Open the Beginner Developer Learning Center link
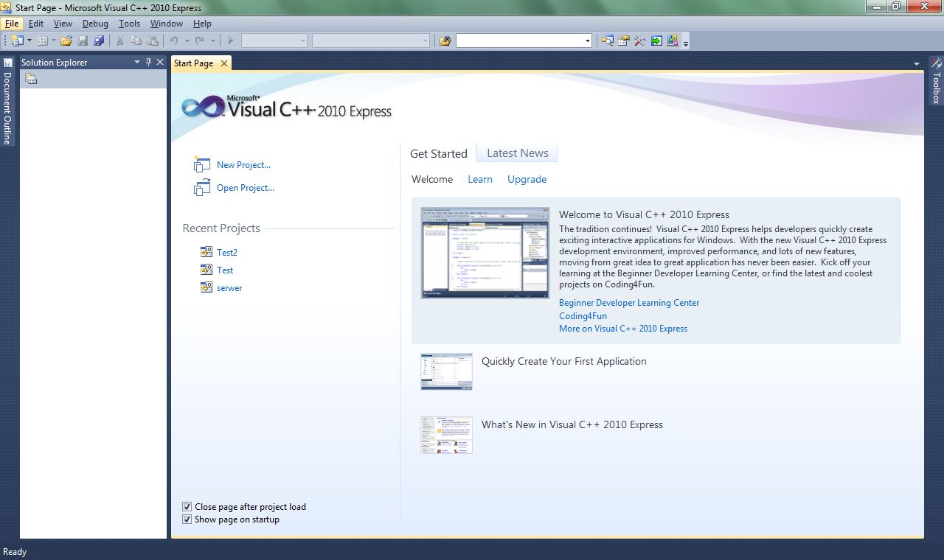 [x=629, y=303]
